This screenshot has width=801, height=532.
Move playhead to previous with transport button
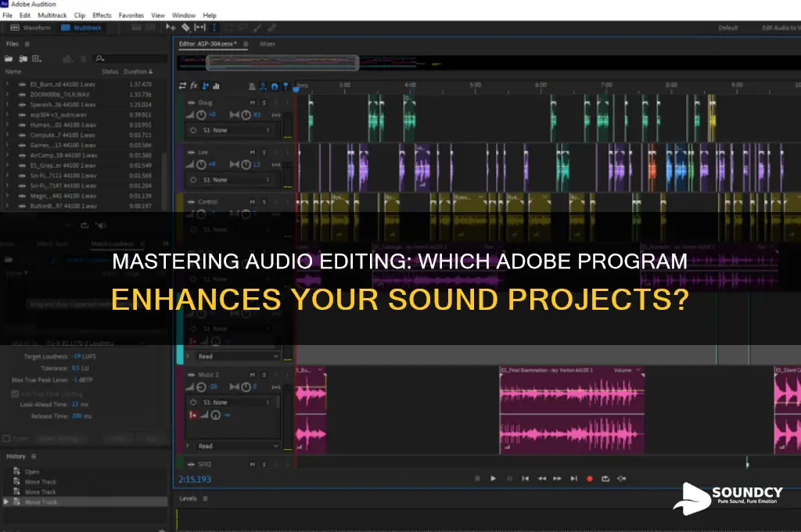(525, 479)
